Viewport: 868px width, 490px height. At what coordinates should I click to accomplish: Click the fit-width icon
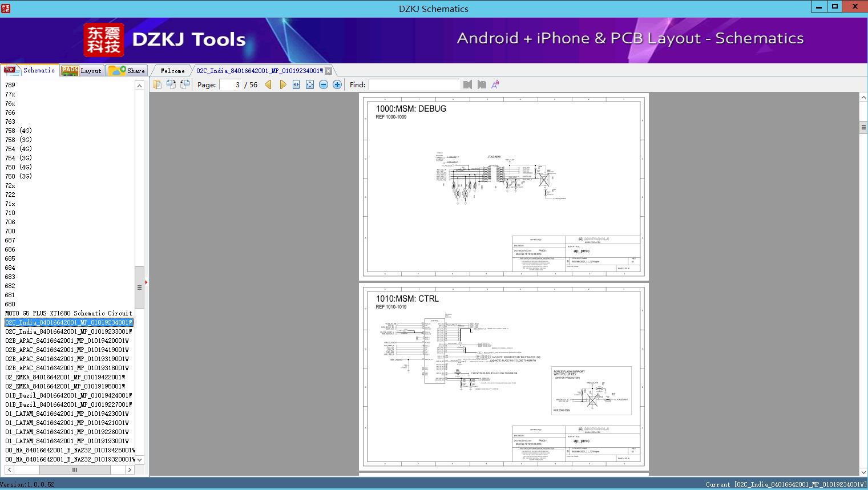tap(296, 84)
